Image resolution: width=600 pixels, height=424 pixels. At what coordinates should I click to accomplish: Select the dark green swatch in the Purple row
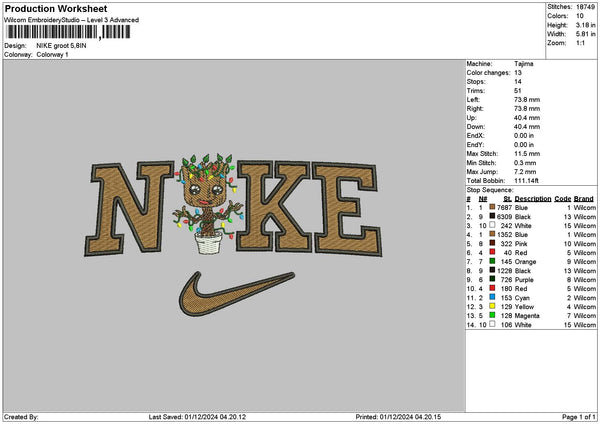pos(492,279)
